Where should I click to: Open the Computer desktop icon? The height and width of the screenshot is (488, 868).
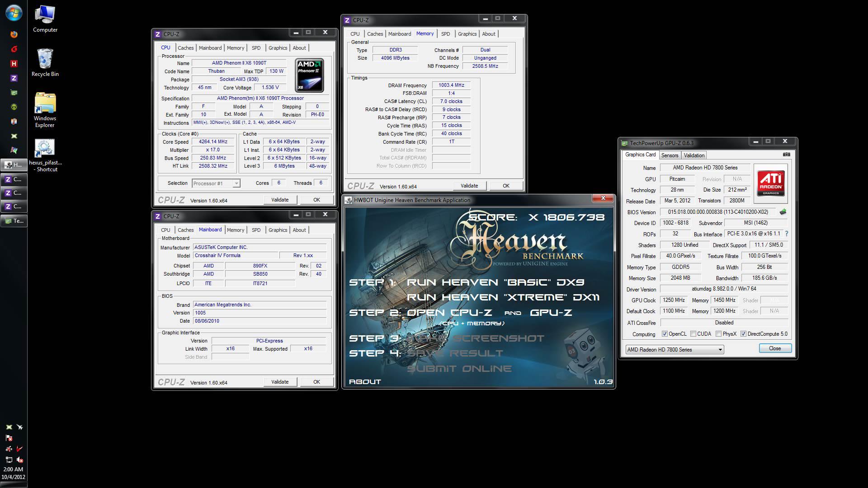tap(45, 19)
